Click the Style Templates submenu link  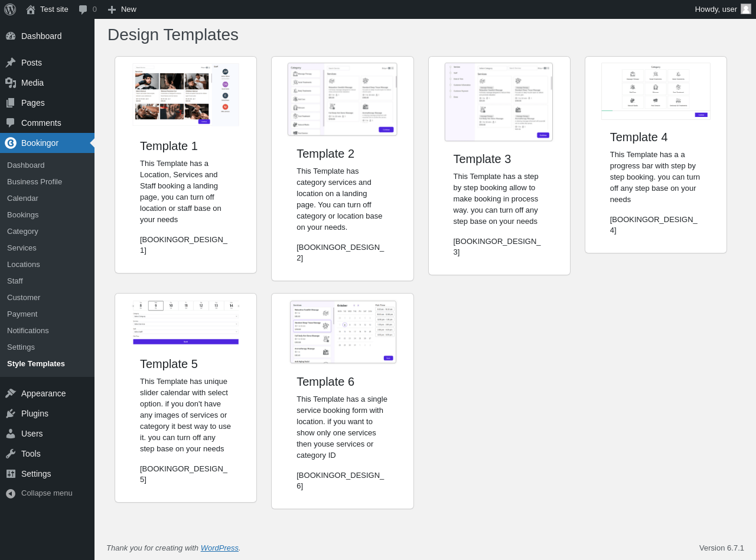pyautogui.click(x=36, y=364)
